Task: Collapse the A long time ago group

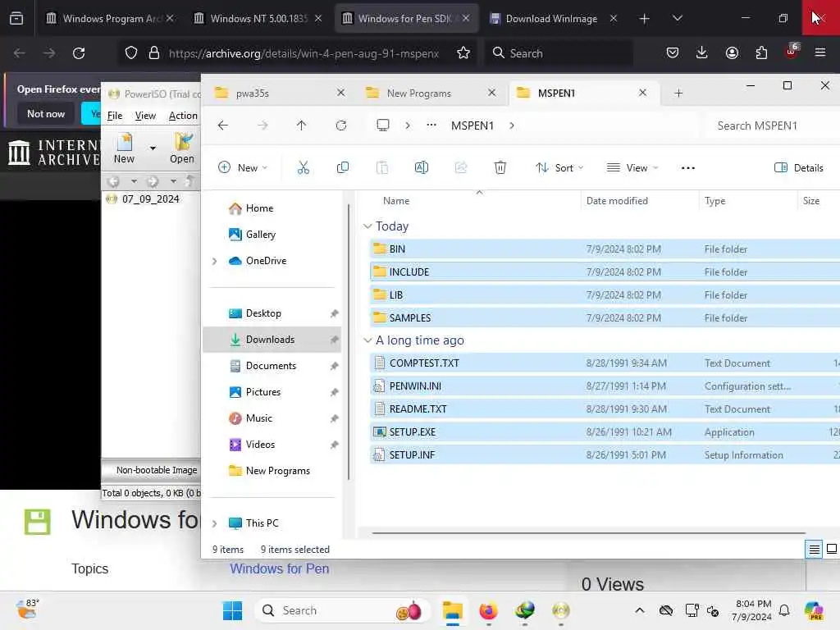Action: point(367,340)
